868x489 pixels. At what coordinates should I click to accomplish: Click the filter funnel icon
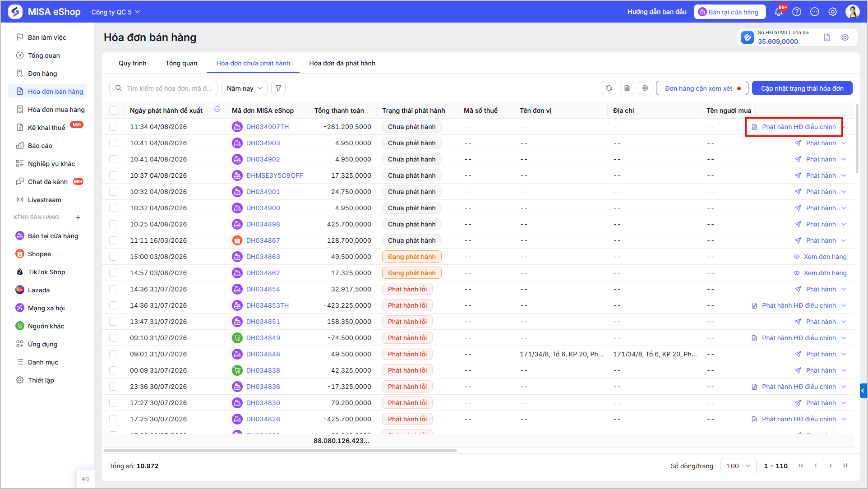(278, 88)
